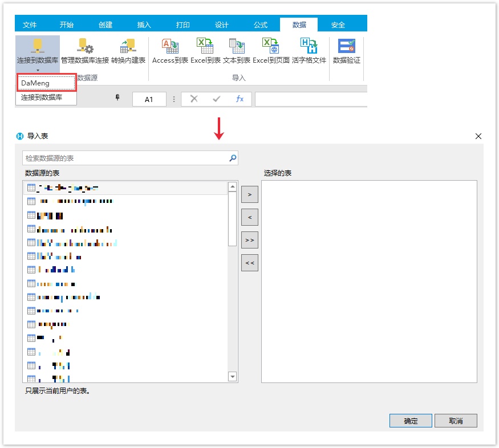Move all tables right with >> button
The height and width of the screenshot is (448, 499).
250,240
